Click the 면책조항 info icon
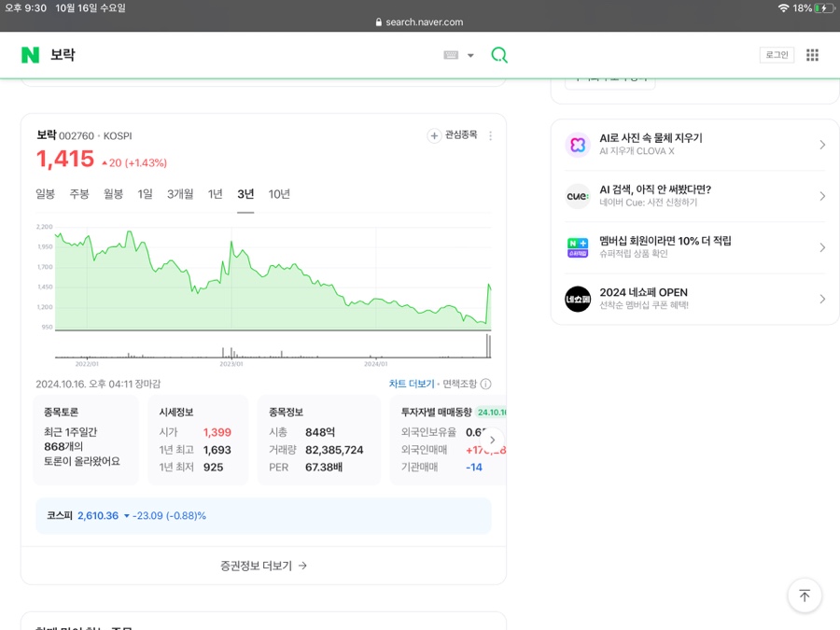The width and height of the screenshot is (840, 630). 486,384
